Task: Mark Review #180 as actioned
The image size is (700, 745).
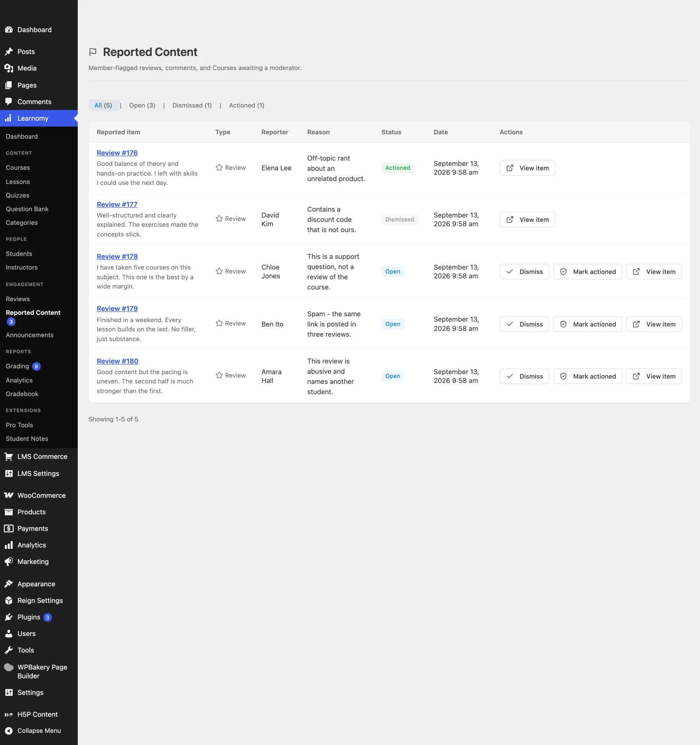Action: pyautogui.click(x=588, y=376)
